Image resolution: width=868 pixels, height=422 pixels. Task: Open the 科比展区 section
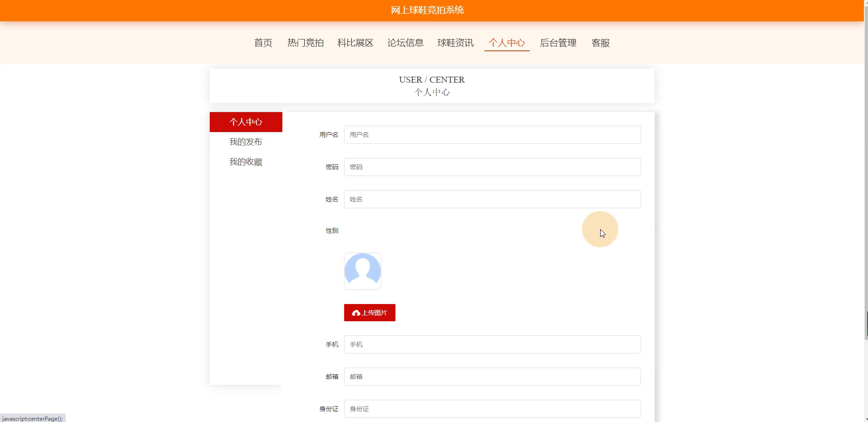(x=355, y=43)
